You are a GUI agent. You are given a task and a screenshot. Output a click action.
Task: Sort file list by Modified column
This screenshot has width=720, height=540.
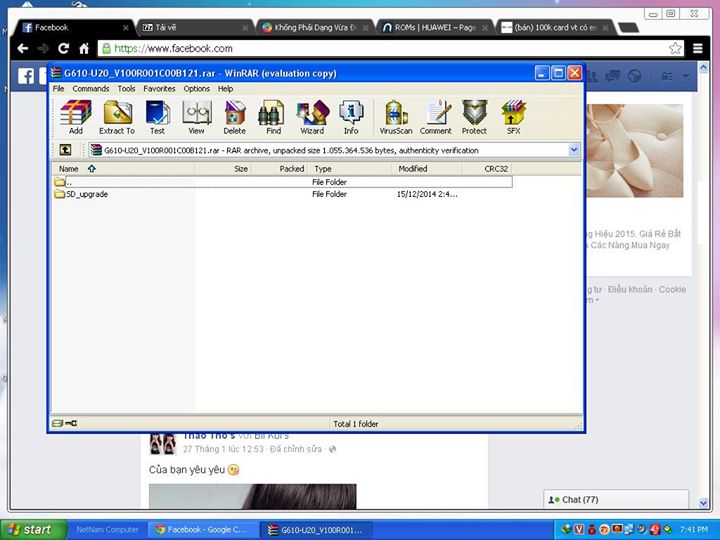(x=413, y=169)
